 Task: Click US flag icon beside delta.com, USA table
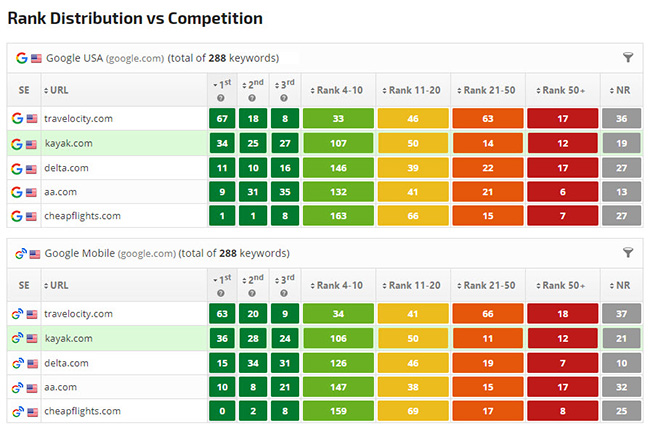(32, 168)
